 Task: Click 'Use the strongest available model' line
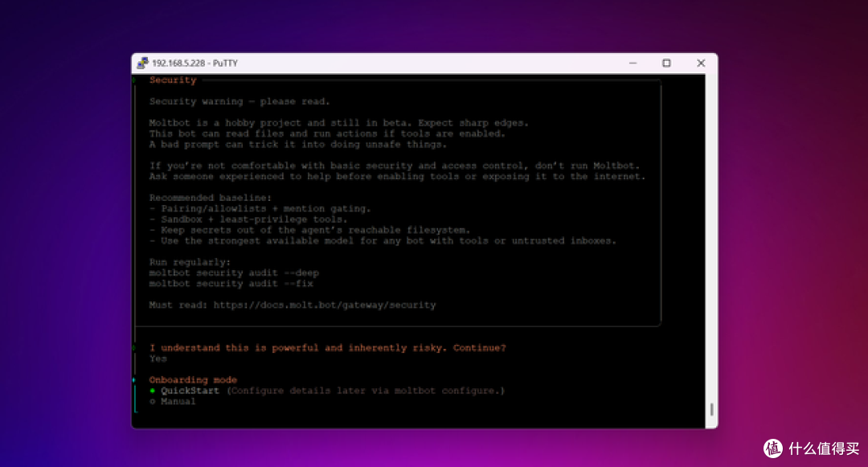pos(383,240)
